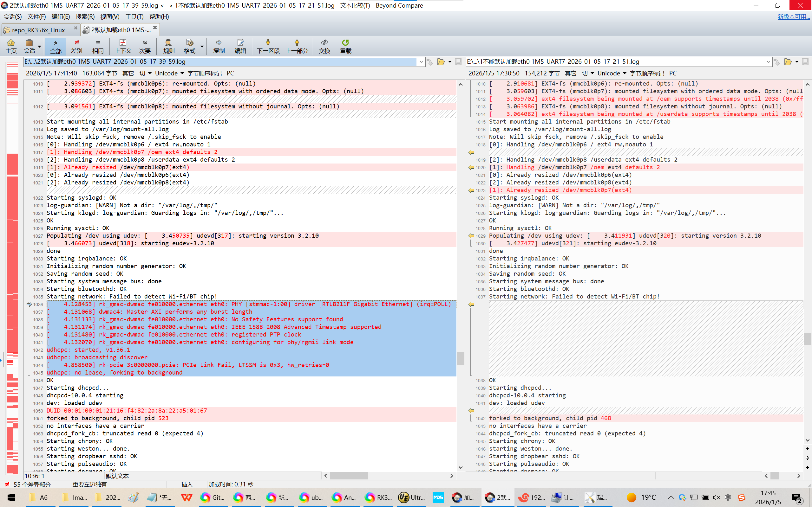Swap sides with the 交换 icon
The image size is (812, 507).
point(324,46)
